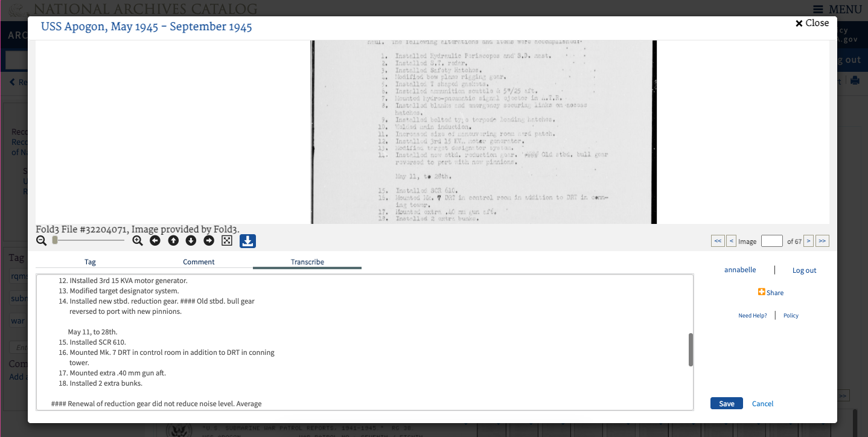Open the MENU hamburger icon
The image size is (868, 437).
(818, 9)
